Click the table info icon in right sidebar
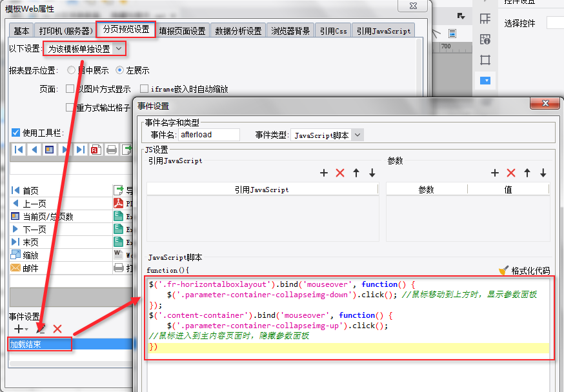Screen dimensions: 564x392 pyautogui.click(x=485, y=39)
